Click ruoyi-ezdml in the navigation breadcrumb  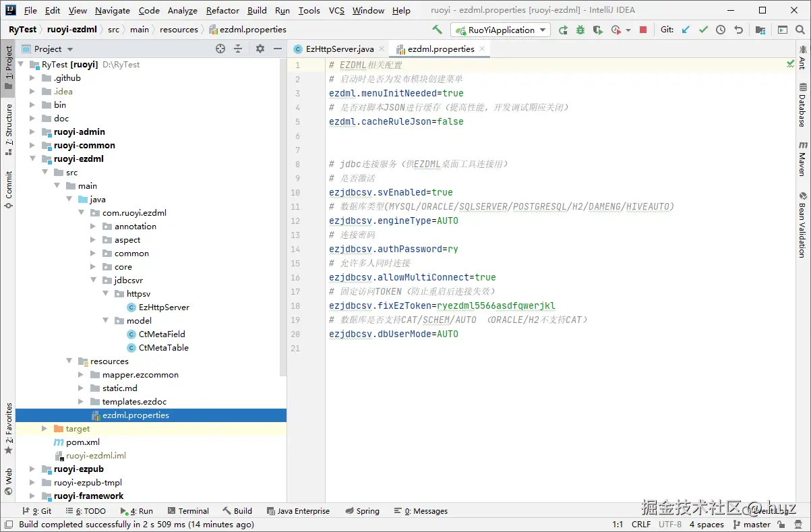pyautogui.click(x=72, y=29)
